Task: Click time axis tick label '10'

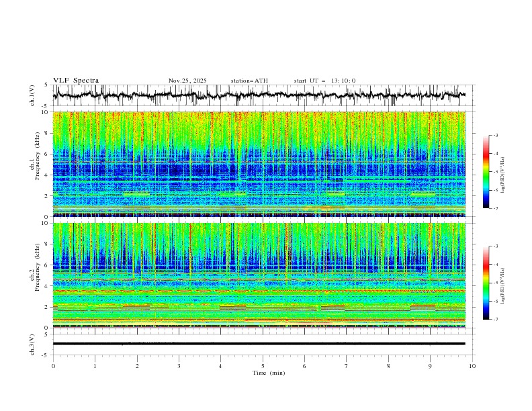Action: 472,366
